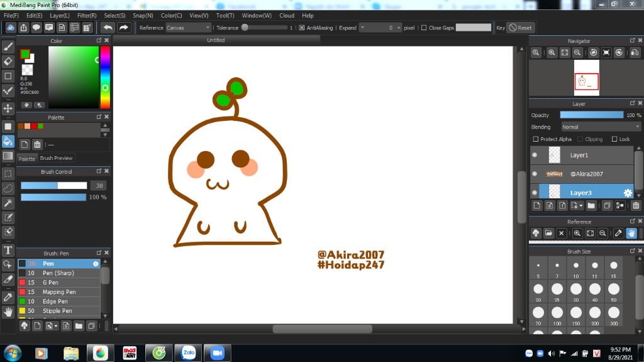The width and height of the screenshot is (644, 362).
Task: Switch to the Brush Preview tab
Action: point(56,158)
